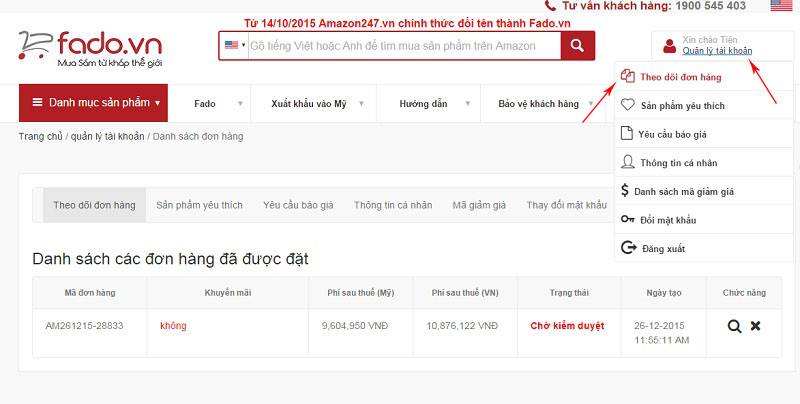View order details with magnifier icon

pyautogui.click(x=734, y=326)
